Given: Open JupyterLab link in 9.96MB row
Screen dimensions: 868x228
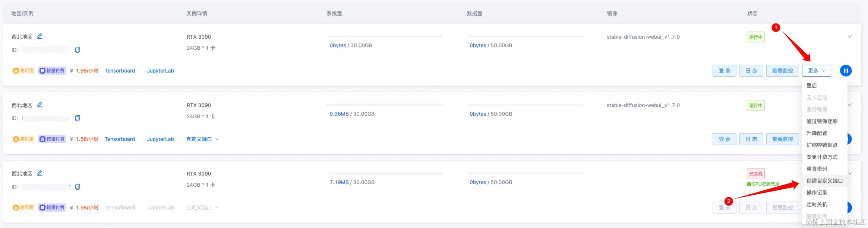Looking at the screenshot, I should point(160,139).
